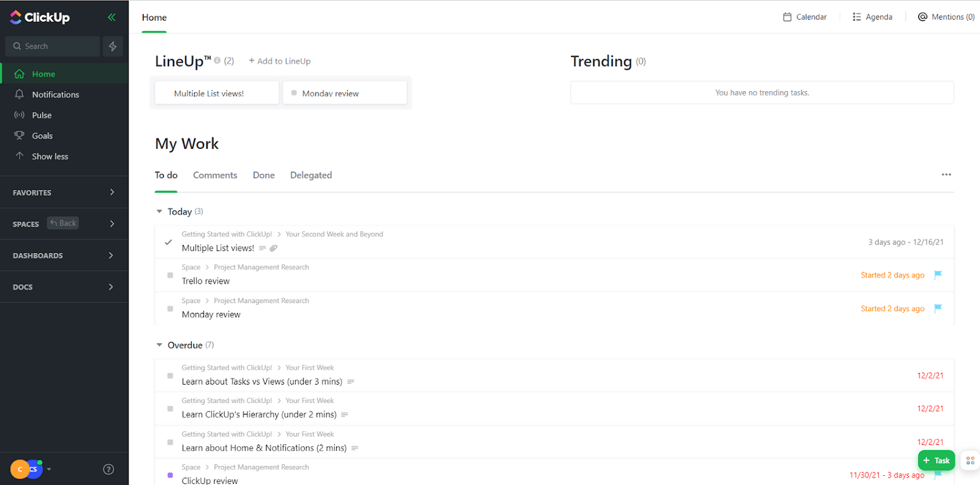The width and height of the screenshot is (980, 485).
Task: Toggle status of Learn about Tasks vs Views
Action: coord(170,375)
